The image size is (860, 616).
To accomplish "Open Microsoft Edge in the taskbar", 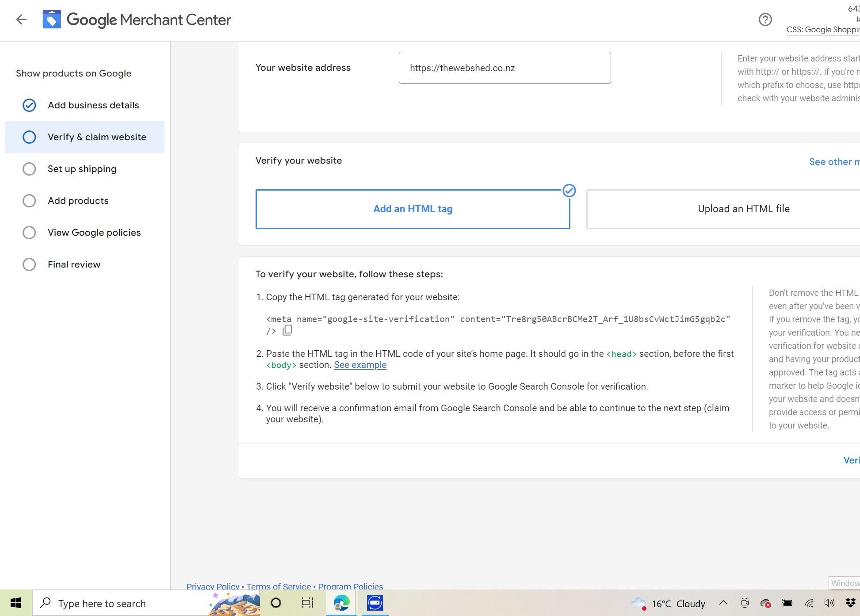I will pos(341,603).
